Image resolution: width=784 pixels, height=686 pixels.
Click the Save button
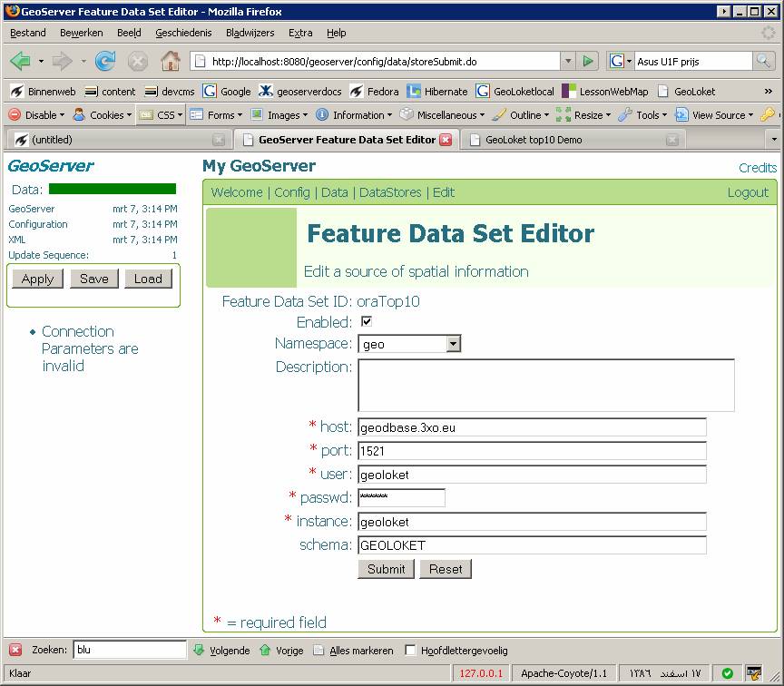coord(94,279)
